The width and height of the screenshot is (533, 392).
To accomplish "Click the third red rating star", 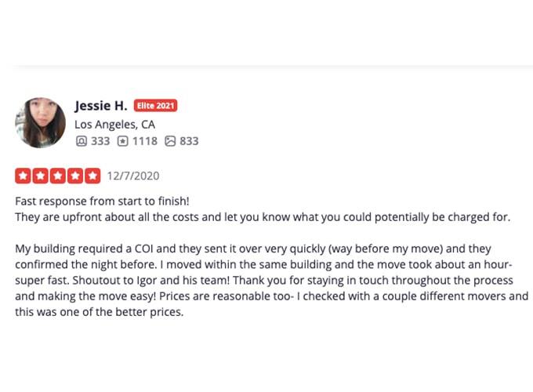I will (58, 176).
